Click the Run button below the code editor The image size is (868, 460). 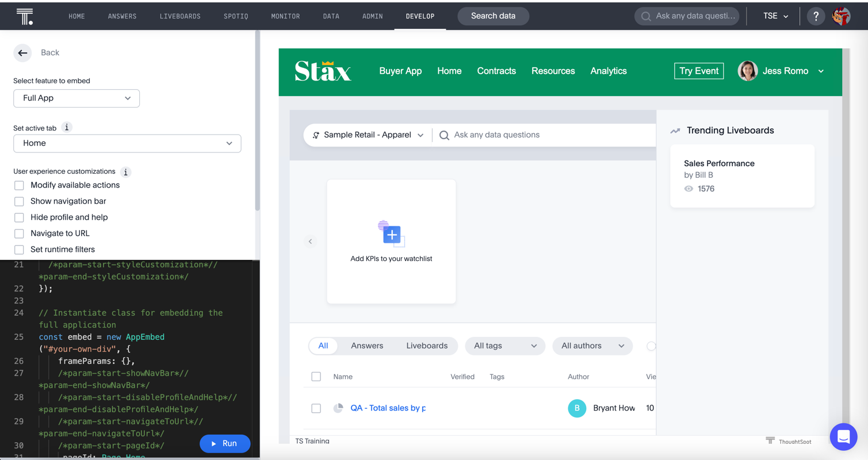[225, 443]
